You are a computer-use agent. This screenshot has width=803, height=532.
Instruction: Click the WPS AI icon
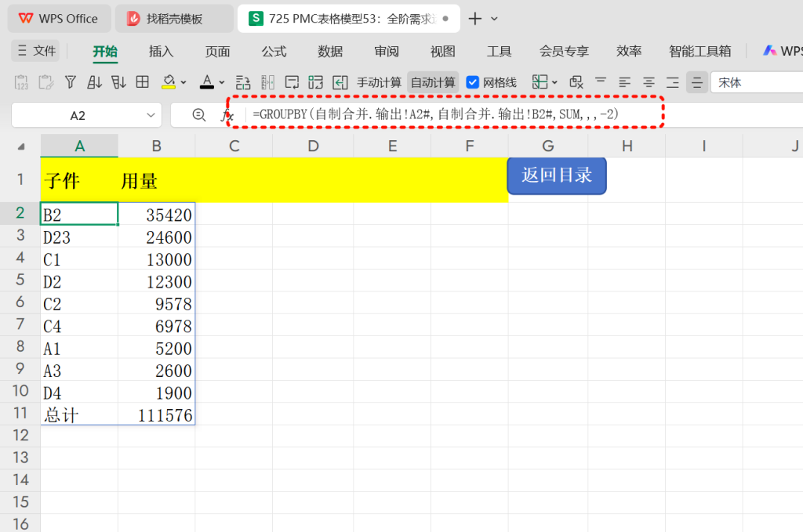tap(770, 51)
